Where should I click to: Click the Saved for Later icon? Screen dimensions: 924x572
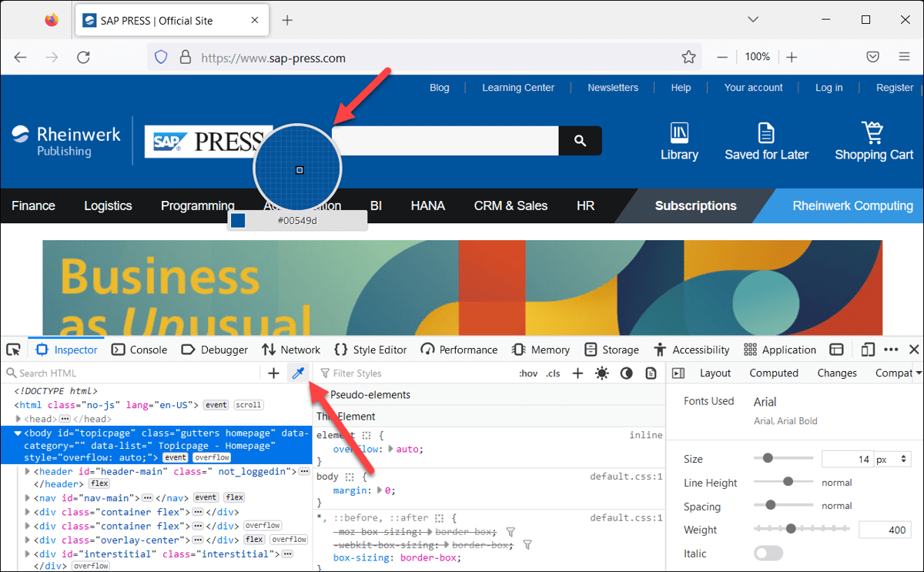pos(766,133)
